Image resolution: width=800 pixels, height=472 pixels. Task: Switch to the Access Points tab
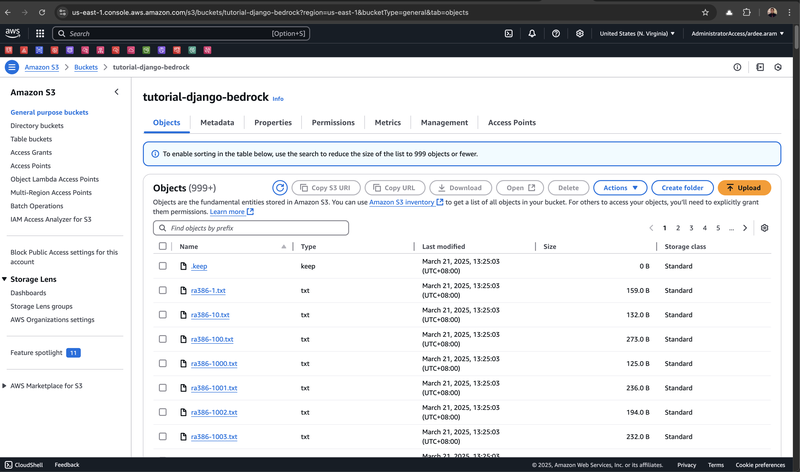pos(512,122)
